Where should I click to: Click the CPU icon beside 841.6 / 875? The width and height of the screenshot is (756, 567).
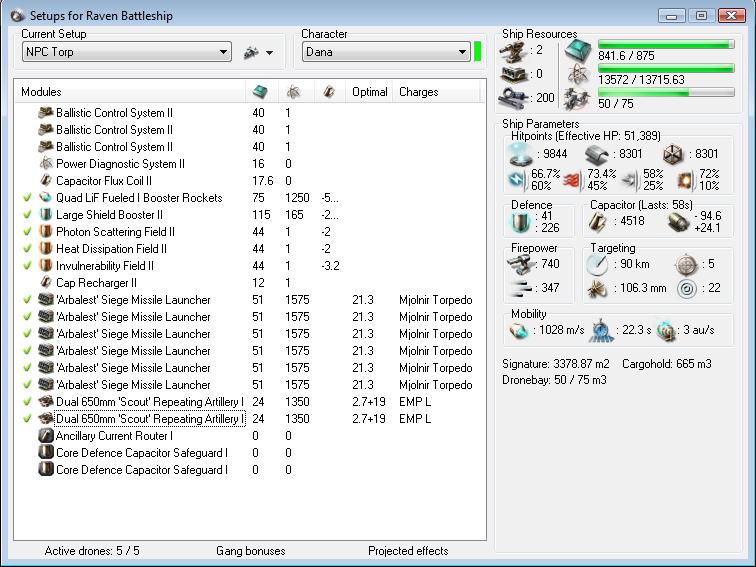(578, 51)
